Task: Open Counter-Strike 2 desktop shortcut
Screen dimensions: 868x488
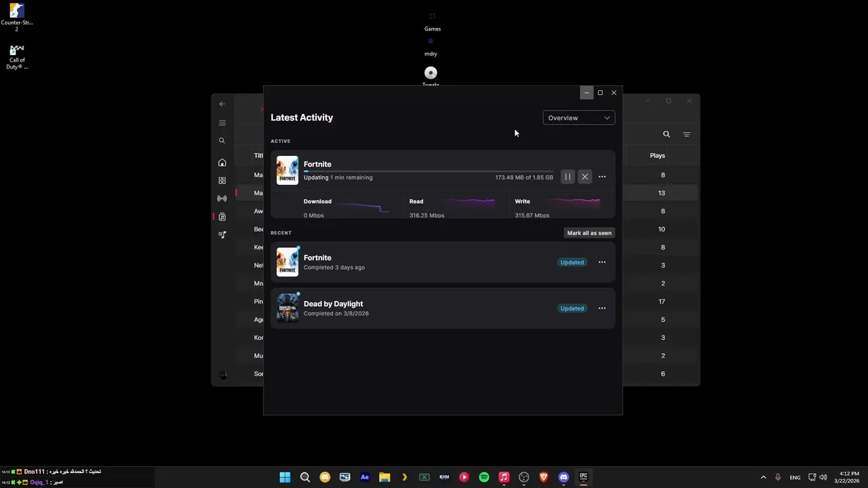Action: (17, 18)
